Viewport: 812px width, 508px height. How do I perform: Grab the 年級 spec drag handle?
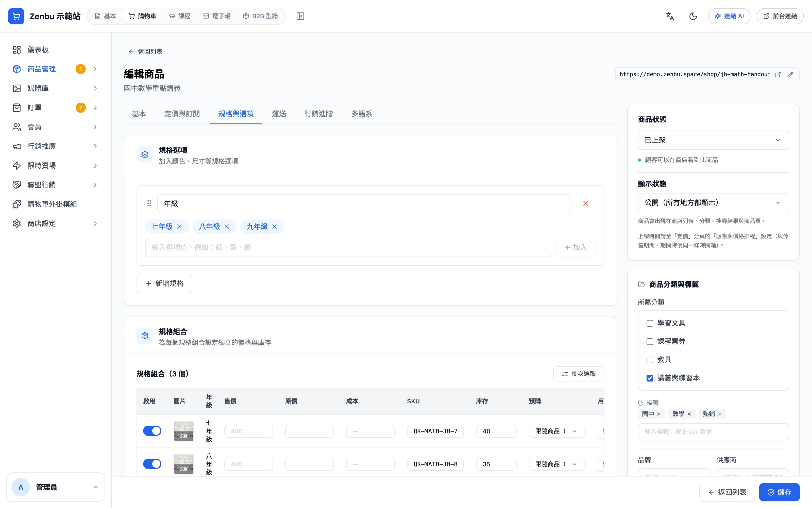tap(149, 203)
